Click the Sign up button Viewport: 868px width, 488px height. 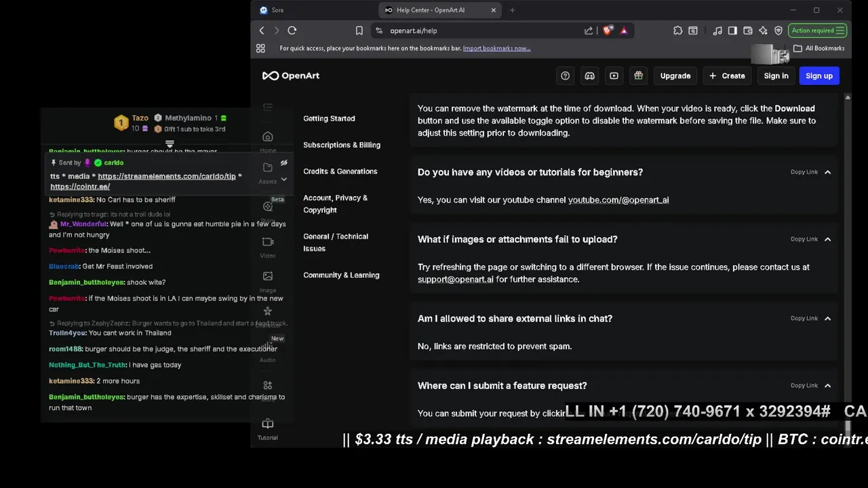click(819, 76)
